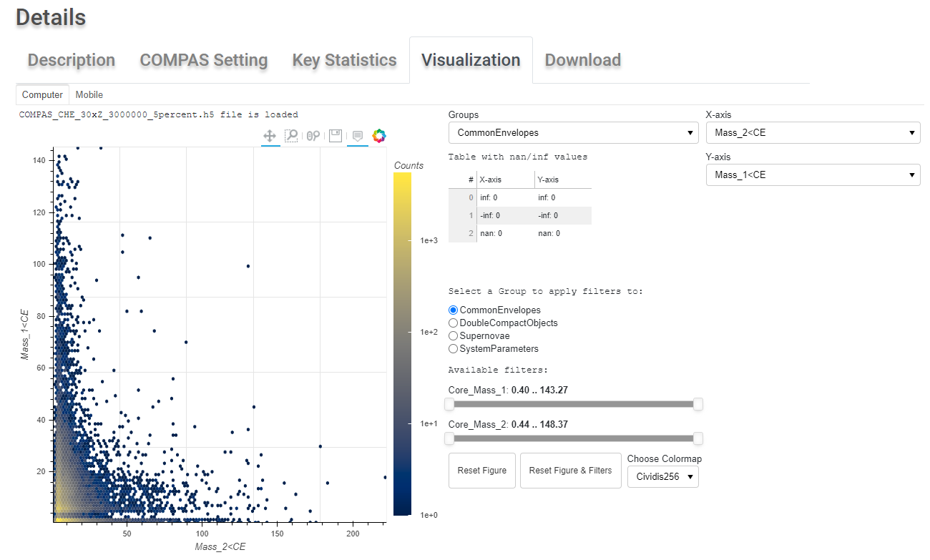Select the Pan tool in plot toolbar
This screenshot has width=930, height=560.
click(270, 136)
